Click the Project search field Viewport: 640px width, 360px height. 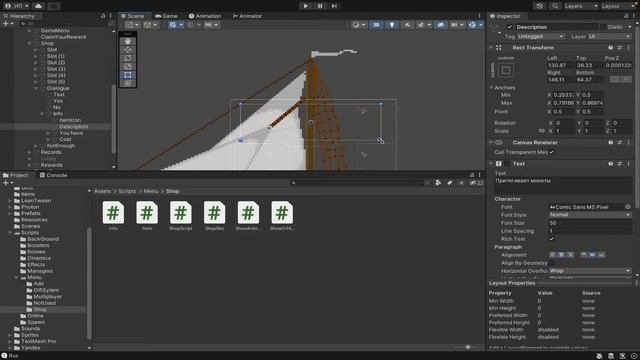click(x=357, y=183)
